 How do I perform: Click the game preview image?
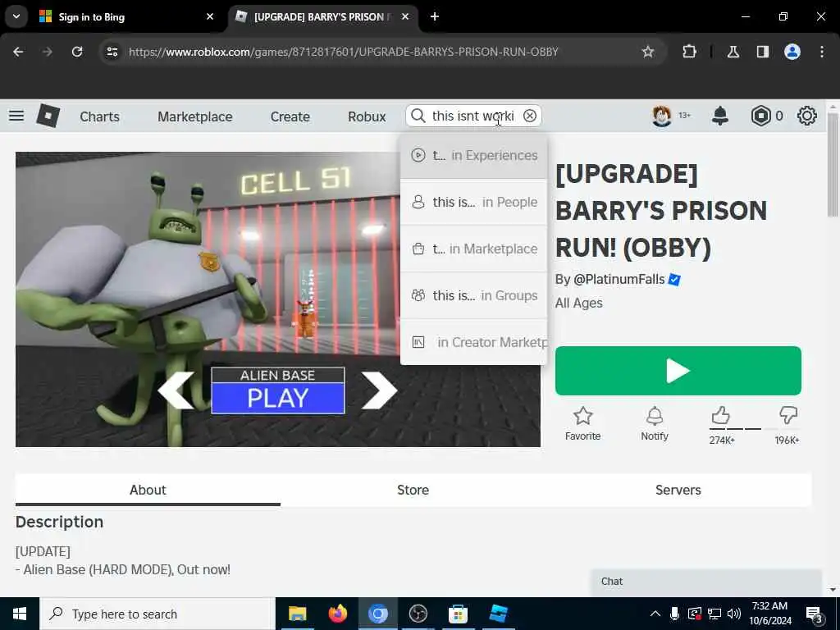(x=278, y=299)
